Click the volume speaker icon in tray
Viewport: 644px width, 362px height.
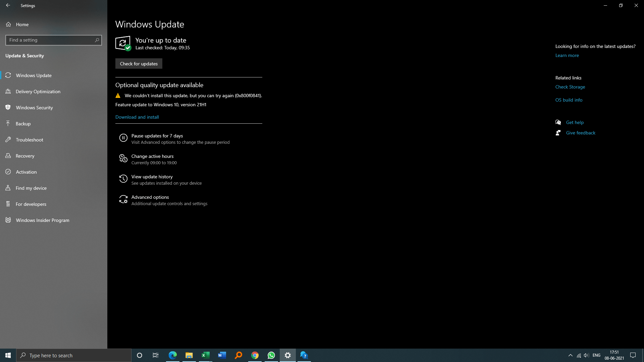pyautogui.click(x=586, y=355)
